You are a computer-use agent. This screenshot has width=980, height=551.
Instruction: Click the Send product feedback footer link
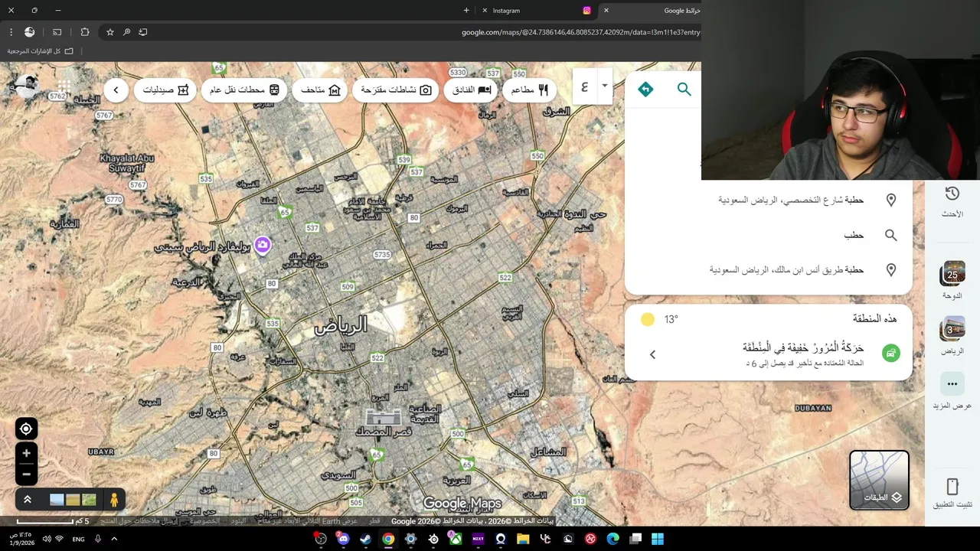click(x=139, y=521)
